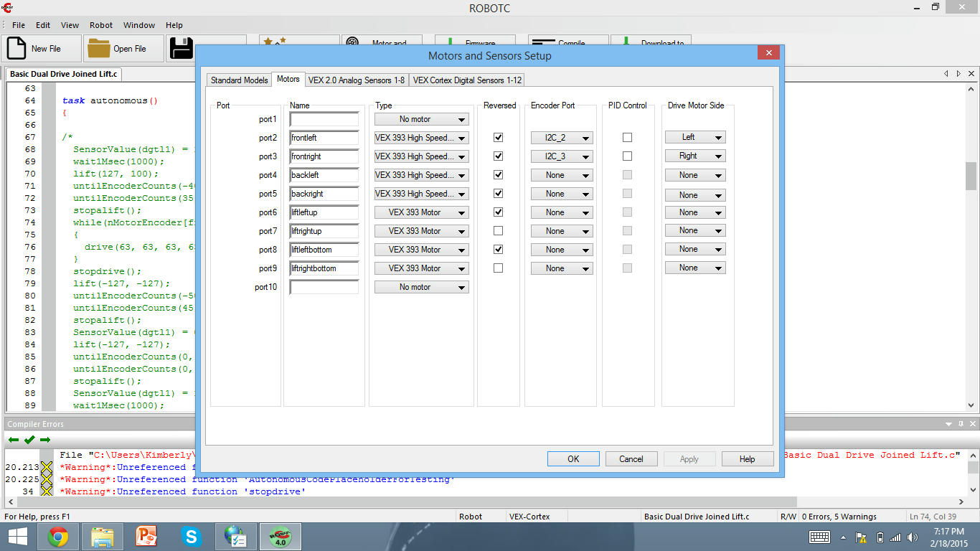
Task: Enable PID Control checkbox for port2
Action: tap(628, 137)
